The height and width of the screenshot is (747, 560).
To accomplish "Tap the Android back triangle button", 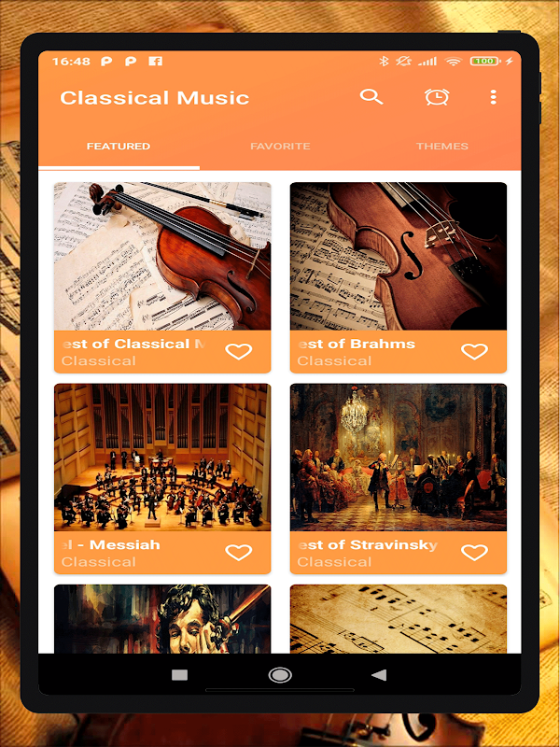I will (x=379, y=674).
